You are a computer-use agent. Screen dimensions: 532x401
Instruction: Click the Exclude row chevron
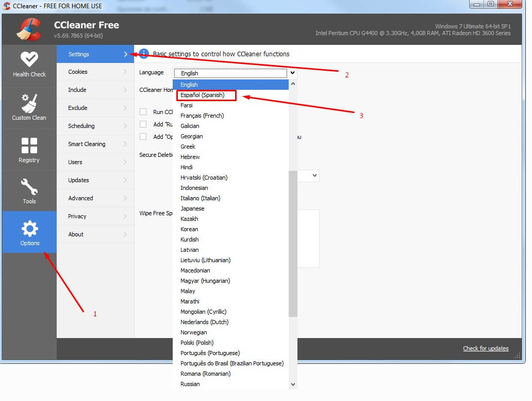coord(126,108)
